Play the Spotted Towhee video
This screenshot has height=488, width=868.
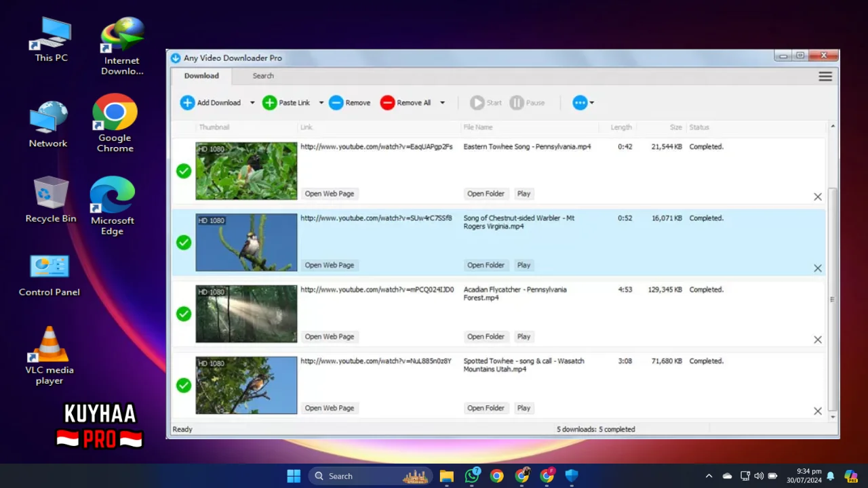point(524,408)
